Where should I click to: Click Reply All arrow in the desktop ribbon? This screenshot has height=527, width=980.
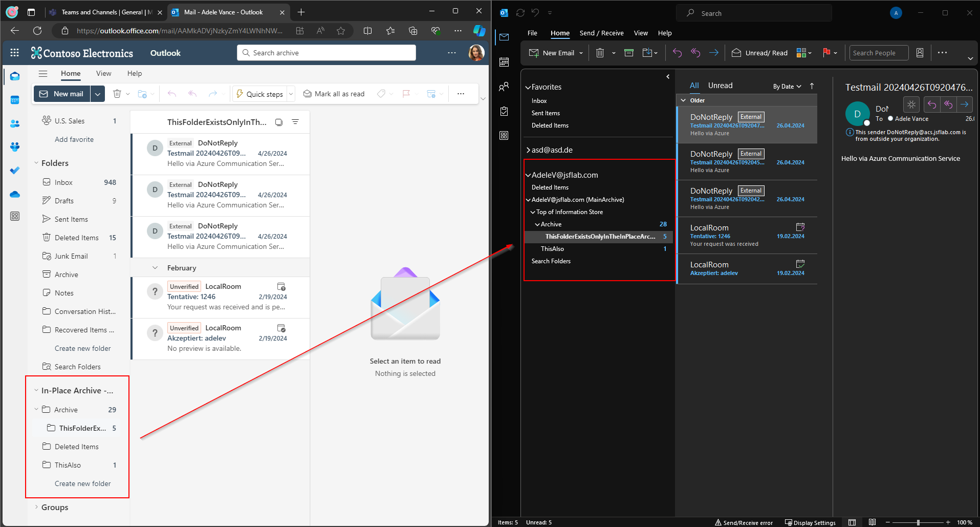pos(695,53)
